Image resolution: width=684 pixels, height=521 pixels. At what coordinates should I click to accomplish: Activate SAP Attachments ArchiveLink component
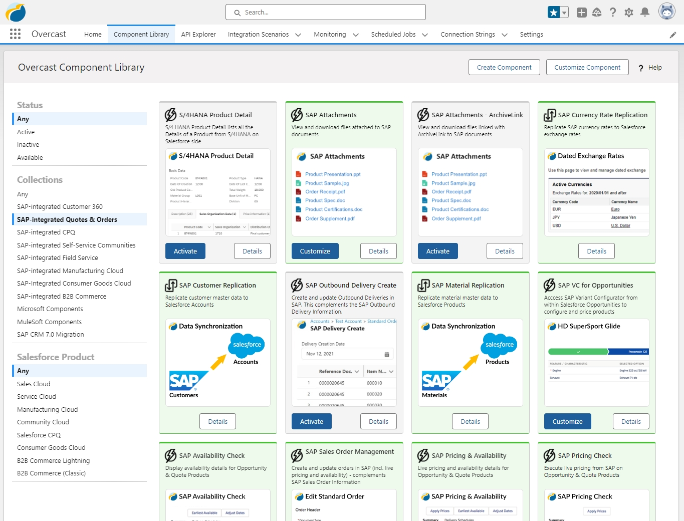coord(438,251)
